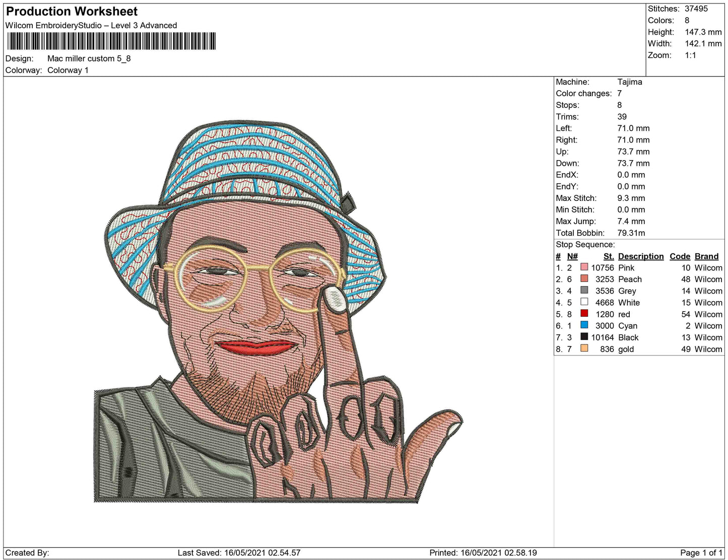
Task: Select stitch count "4668" in White row
Action: 605,302
